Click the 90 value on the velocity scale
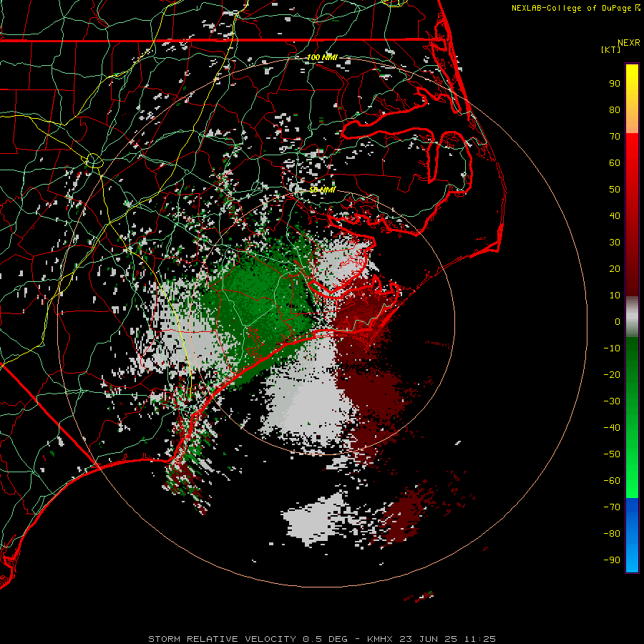 pyautogui.click(x=615, y=84)
